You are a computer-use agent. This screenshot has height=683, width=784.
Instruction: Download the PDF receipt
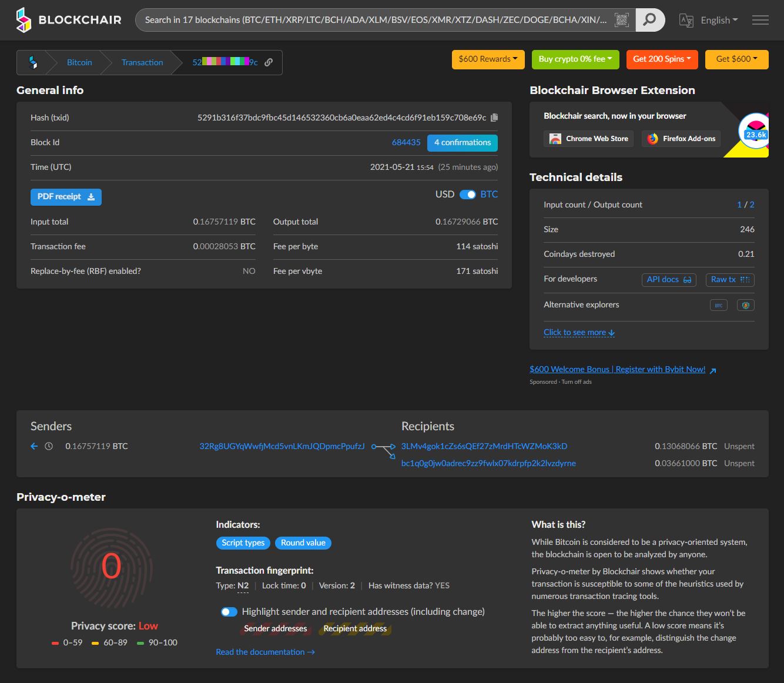coord(66,197)
